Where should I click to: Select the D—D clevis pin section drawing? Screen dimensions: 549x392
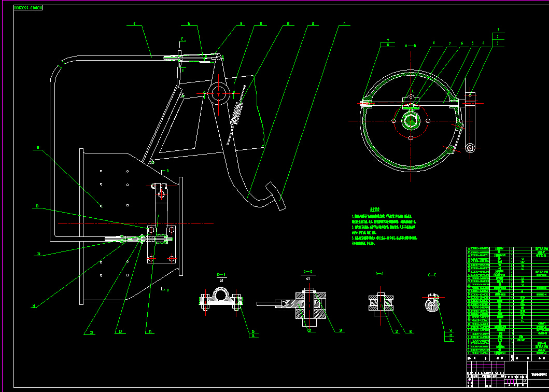(292, 307)
